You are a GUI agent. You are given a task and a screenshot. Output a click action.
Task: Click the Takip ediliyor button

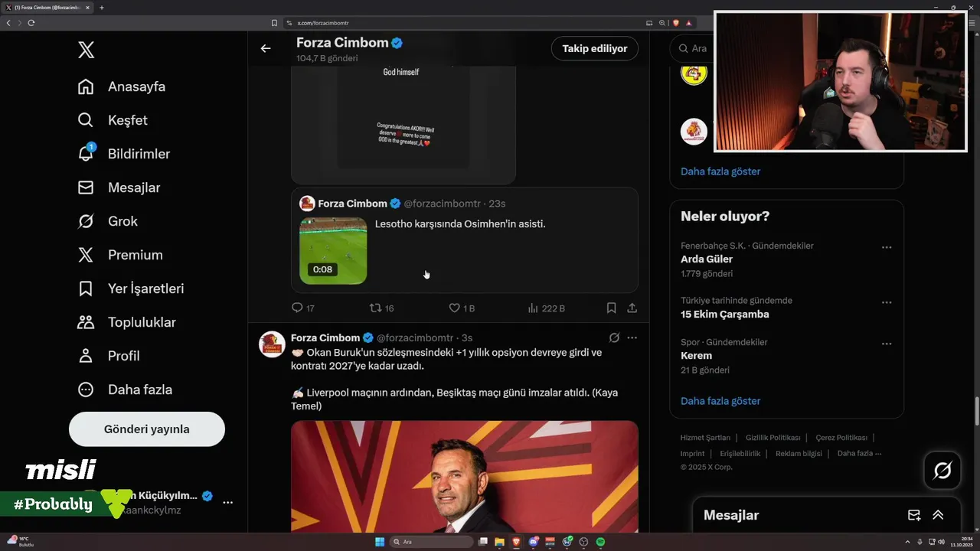pyautogui.click(x=595, y=48)
